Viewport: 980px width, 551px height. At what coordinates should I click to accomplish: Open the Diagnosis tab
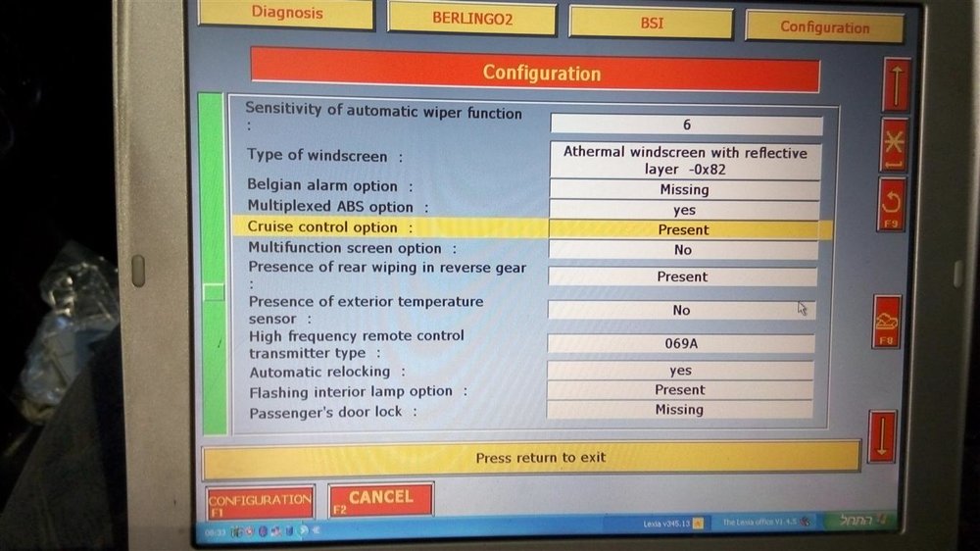tap(286, 13)
